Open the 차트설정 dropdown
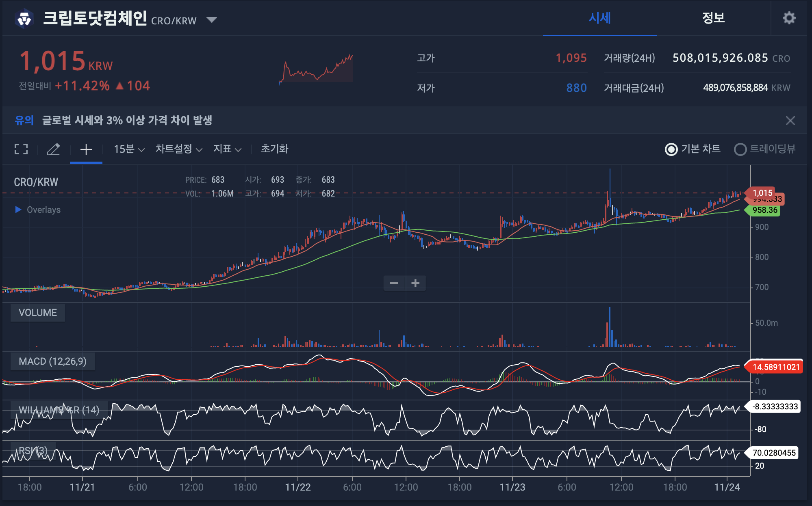The image size is (812, 506). [179, 149]
